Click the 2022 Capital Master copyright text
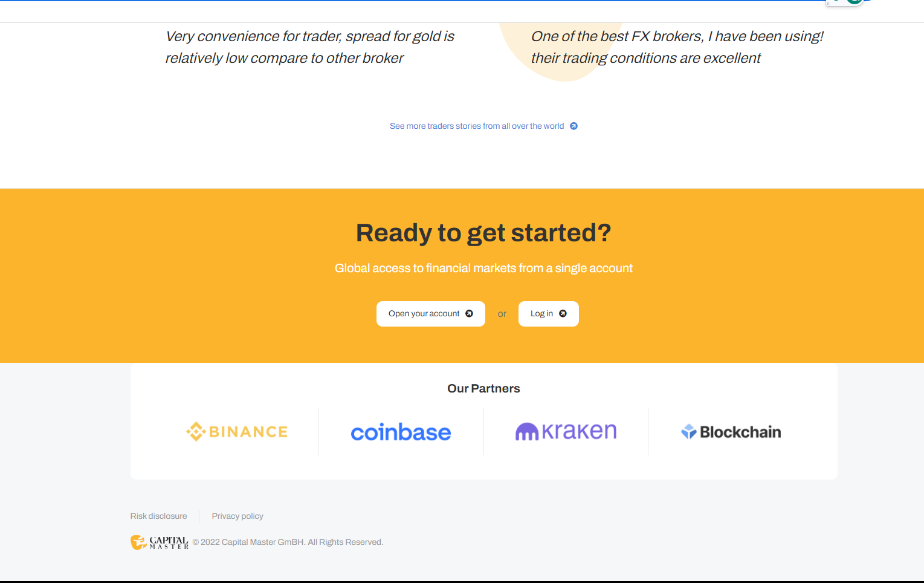 tap(288, 542)
